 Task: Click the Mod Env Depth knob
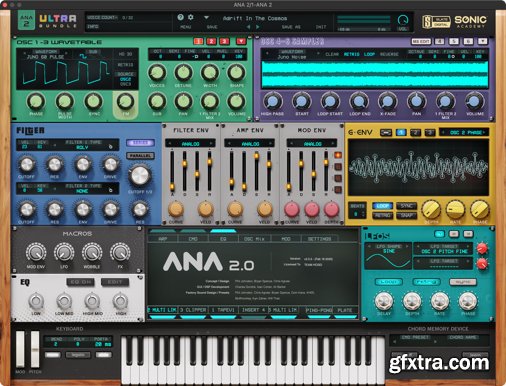[331, 209]
